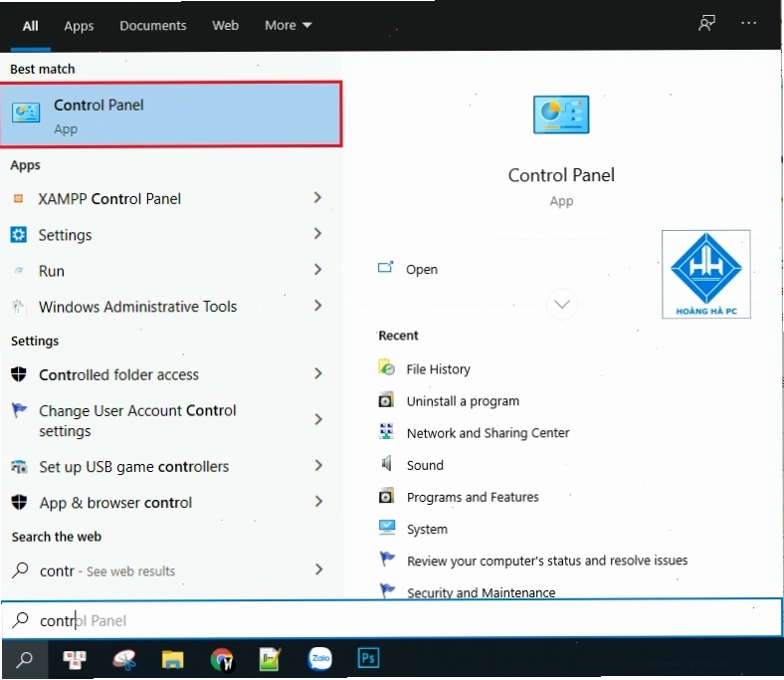The width and height of the screenshot is (784, 680).
Task: Open the Control Panel best match result
Action: (x=171, y=114)
